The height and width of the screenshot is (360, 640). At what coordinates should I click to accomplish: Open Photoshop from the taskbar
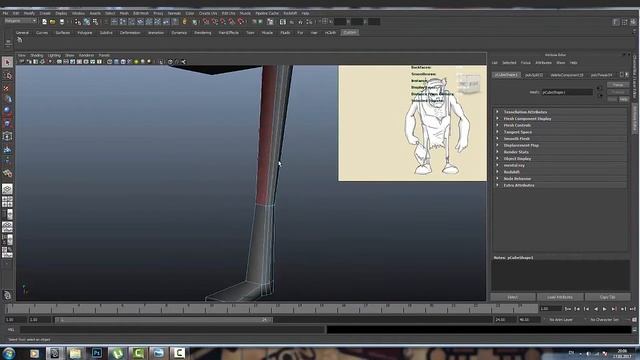97,353
